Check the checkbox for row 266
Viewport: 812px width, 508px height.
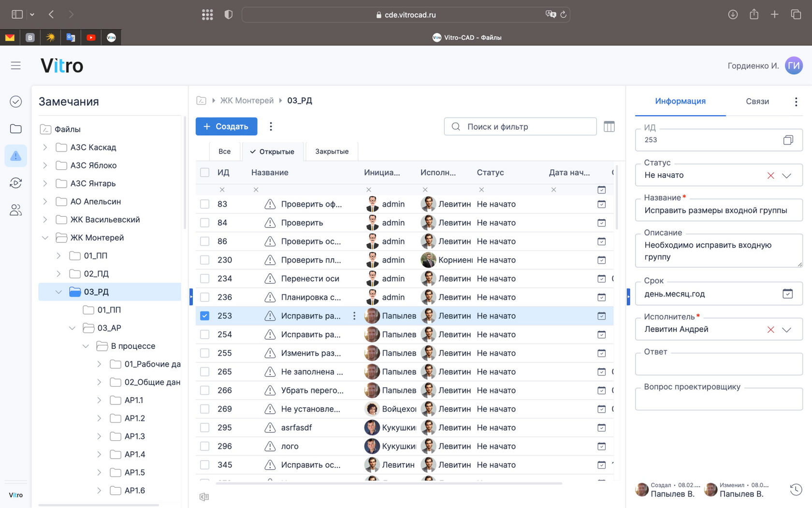[204, 390]
